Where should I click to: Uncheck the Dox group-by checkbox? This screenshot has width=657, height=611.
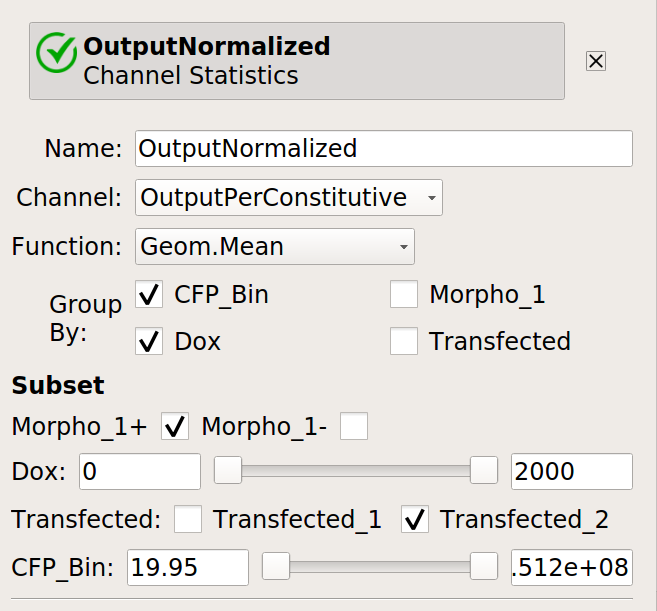[149, 341]
